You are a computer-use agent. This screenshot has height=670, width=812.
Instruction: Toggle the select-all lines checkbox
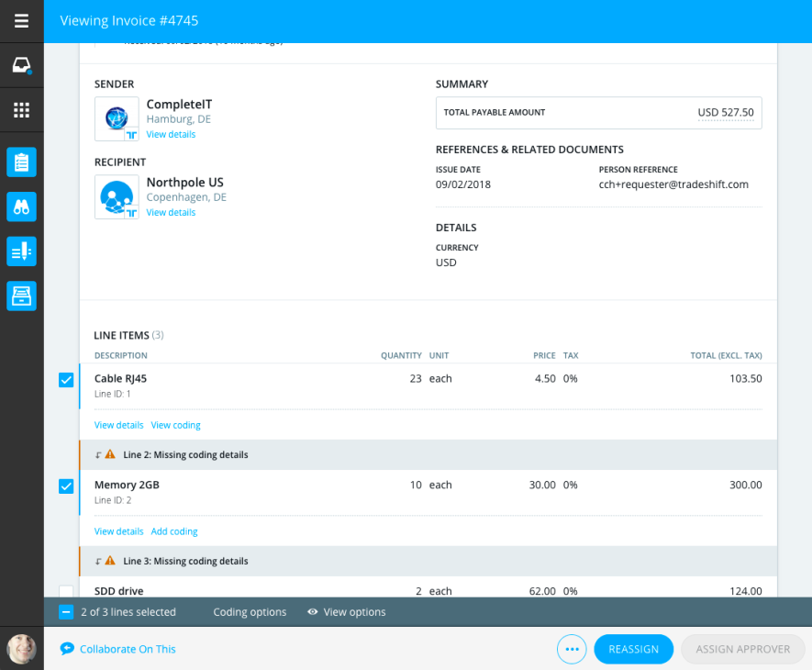coord(66,612)
